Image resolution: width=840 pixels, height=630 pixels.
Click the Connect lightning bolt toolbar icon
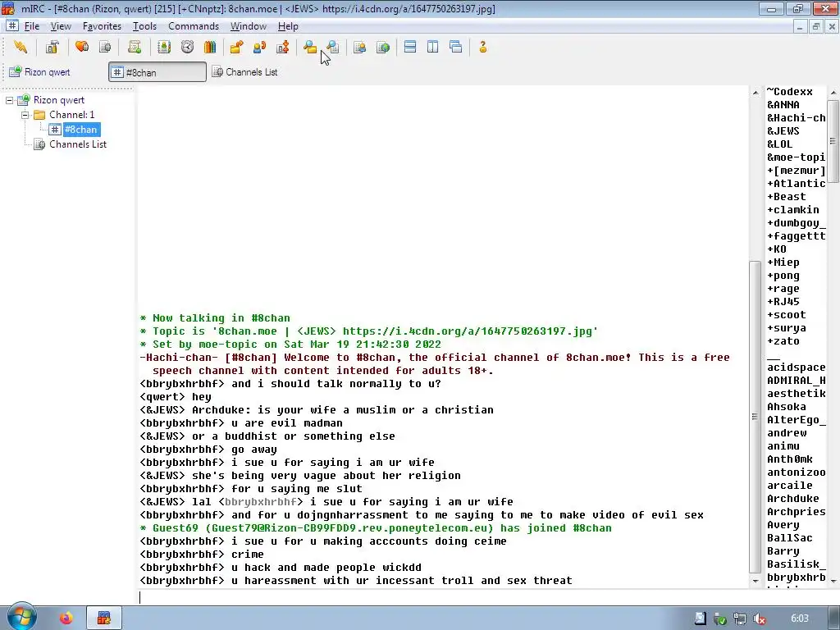click(x=21, y=47)
